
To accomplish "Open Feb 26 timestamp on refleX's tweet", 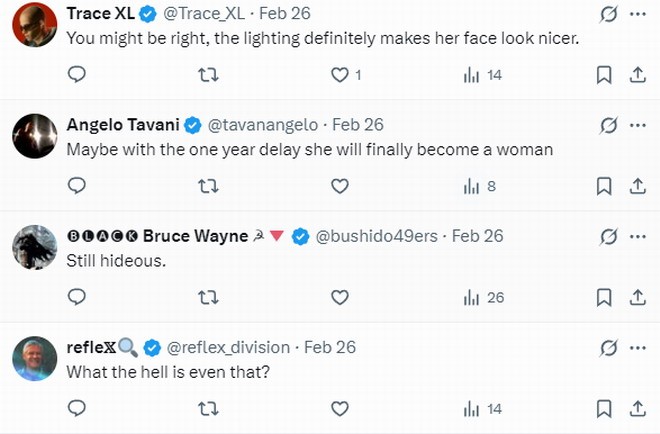I will (x=330, y=347).
